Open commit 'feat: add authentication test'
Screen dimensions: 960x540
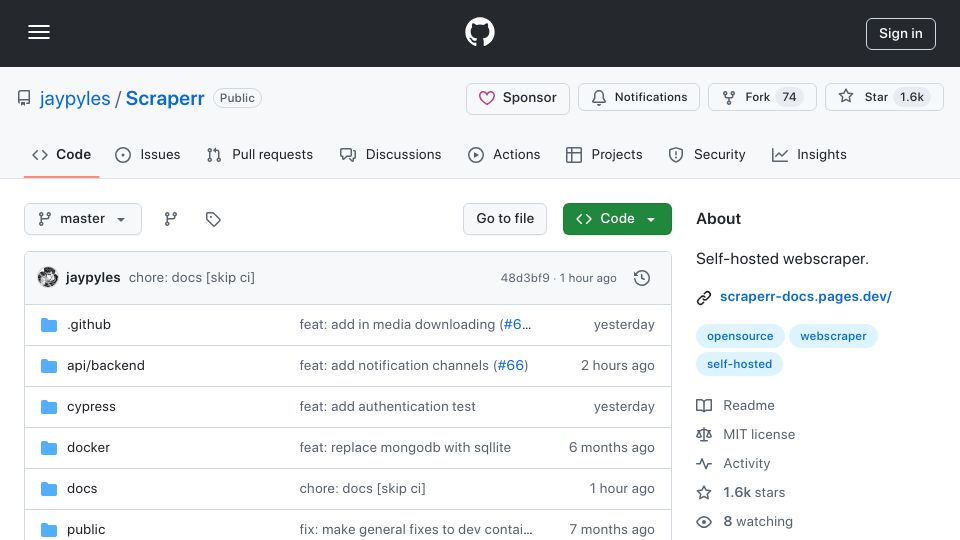tap(388, 407)
